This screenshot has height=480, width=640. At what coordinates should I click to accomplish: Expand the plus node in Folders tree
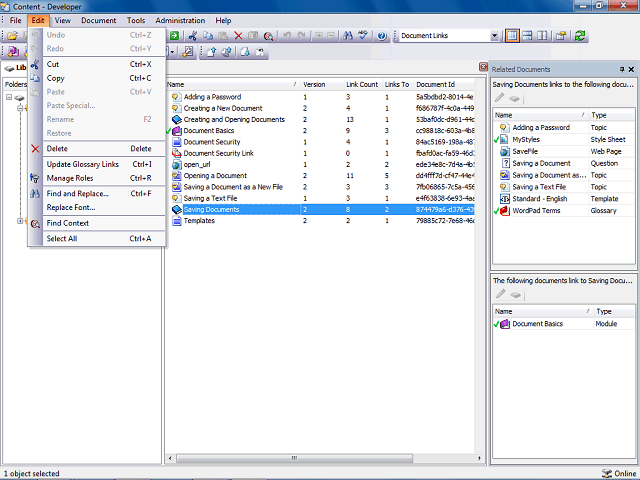click(x=20, y=221)
